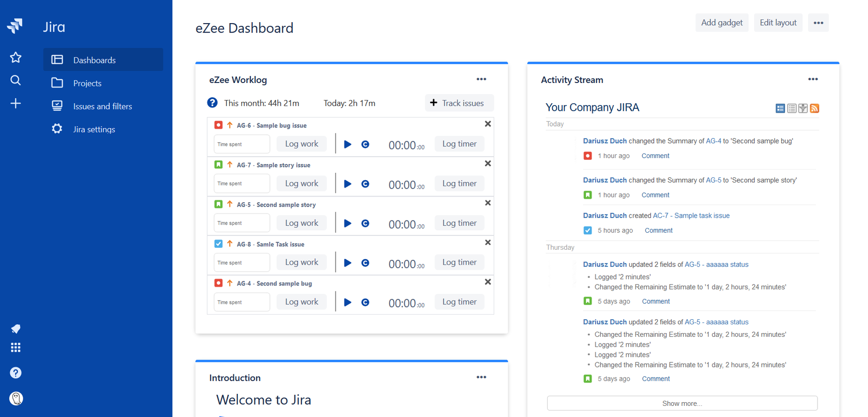The height and width of the screenshot is (417, 868).
Task: Go to Dashboards in sidebar
Action: [103, 60]
